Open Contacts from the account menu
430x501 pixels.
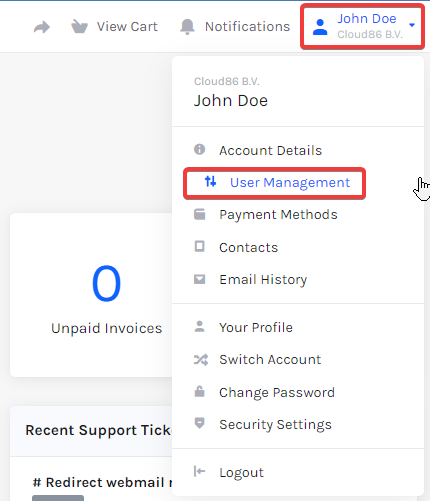coord(248,248)
